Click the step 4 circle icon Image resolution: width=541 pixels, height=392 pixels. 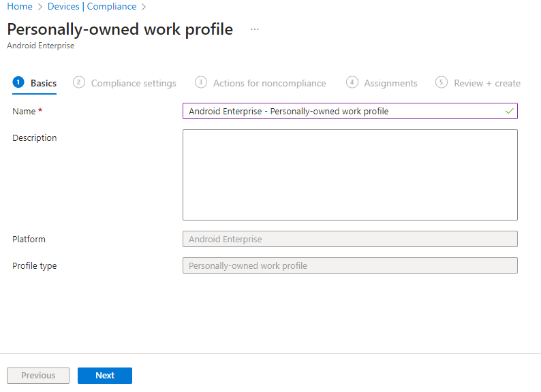(x=352, y=82)
